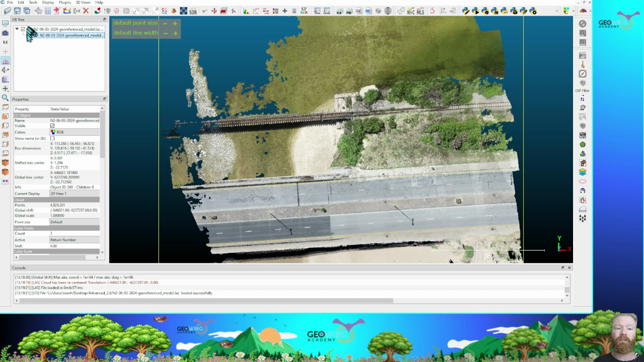The image size is (644, 362).
Task: Select the SOR filter tool
Action: [x=193, y=11]
